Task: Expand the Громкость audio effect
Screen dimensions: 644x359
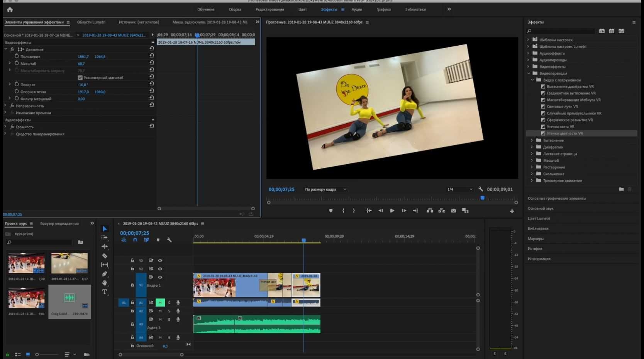Action: pyautogui.click(x=5, y=127)
